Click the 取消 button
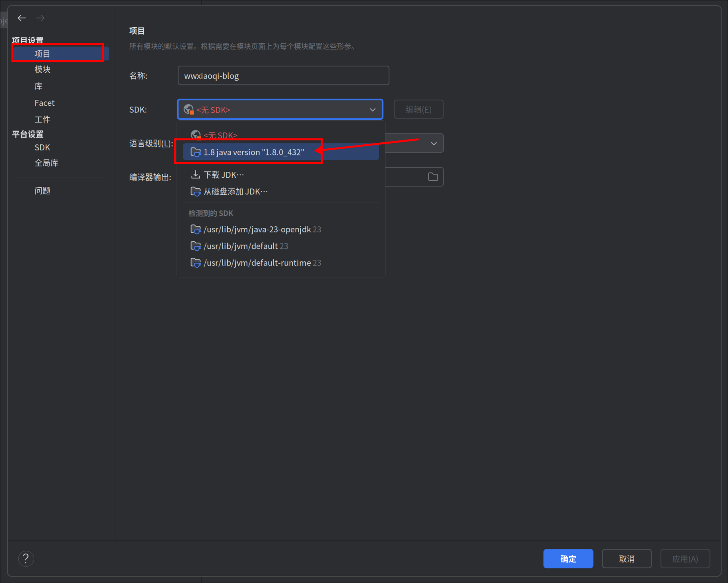This screenshot has width=728, height=583. (x=626, y=559)
